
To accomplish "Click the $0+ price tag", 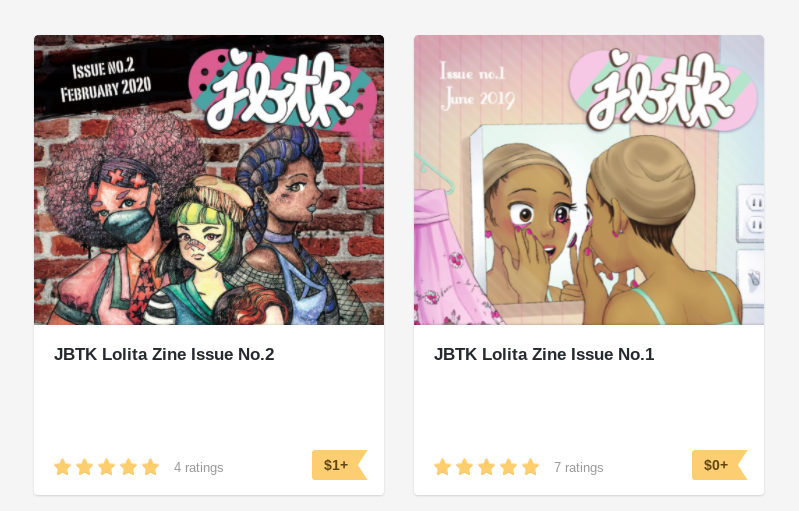I will click(719, 465).
